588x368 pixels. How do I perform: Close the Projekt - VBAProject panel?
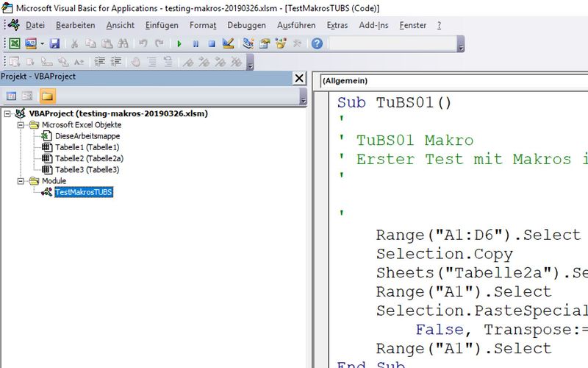(299, 77)
